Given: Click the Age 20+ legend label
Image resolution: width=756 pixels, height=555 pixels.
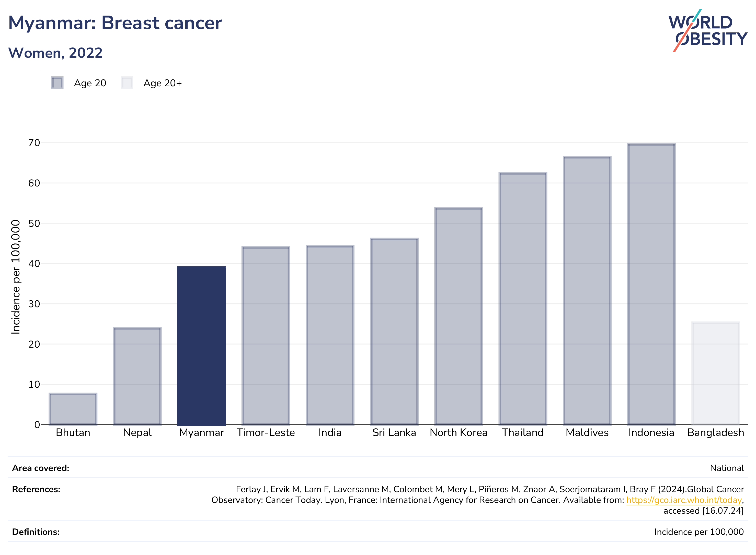Looking at the screenshot, I should click(163, 83).
